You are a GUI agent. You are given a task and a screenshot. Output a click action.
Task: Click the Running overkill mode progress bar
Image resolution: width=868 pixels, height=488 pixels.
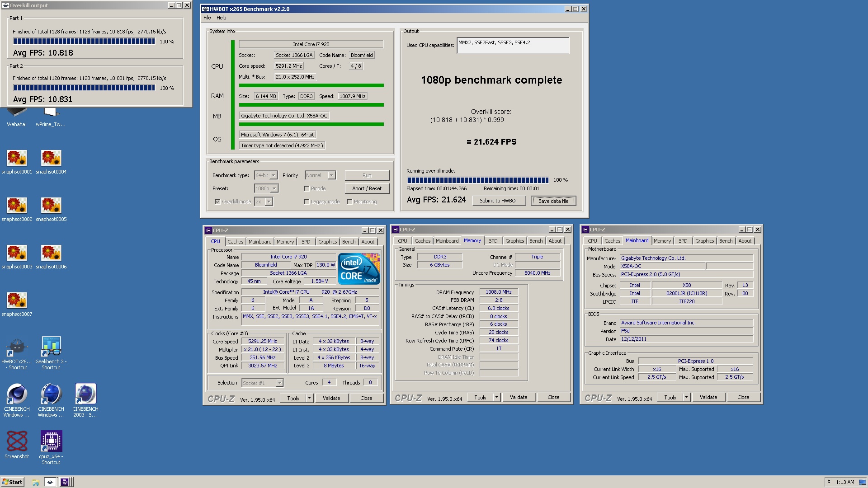click(x=477, y=180)
